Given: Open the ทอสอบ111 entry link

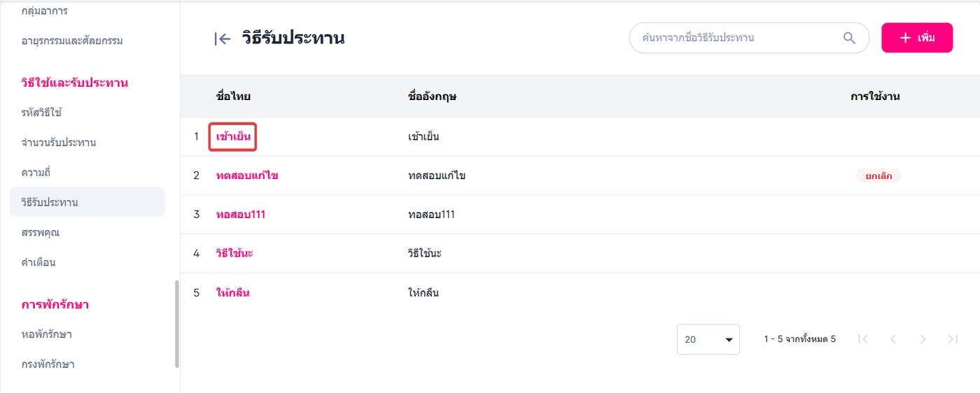Looking at the screenshot, I should (241, 215).
